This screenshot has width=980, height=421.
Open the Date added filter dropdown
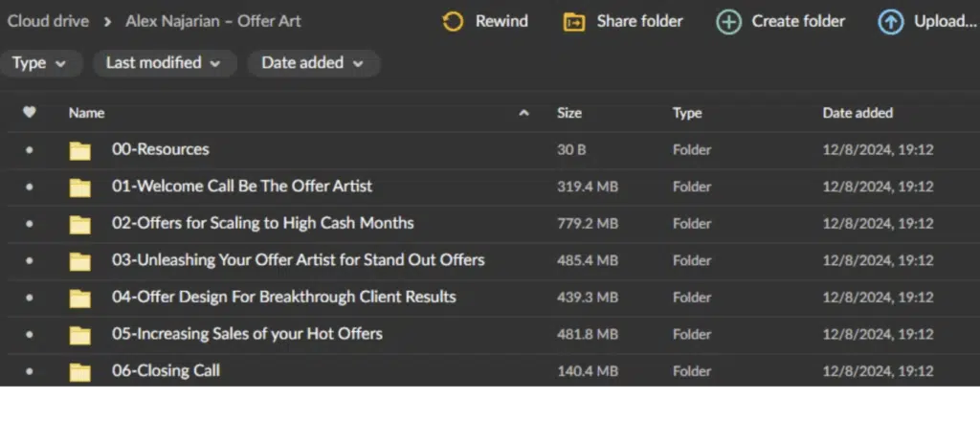tap(314, 63)
